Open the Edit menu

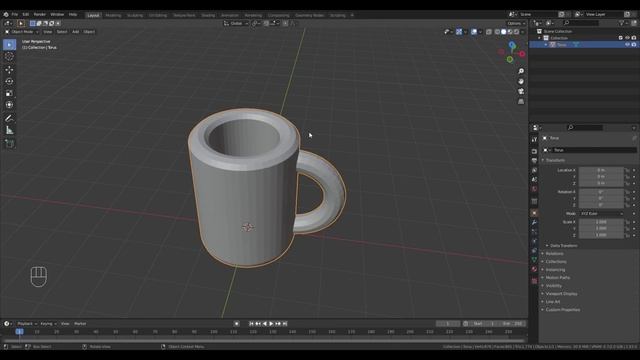coord(26,14)
